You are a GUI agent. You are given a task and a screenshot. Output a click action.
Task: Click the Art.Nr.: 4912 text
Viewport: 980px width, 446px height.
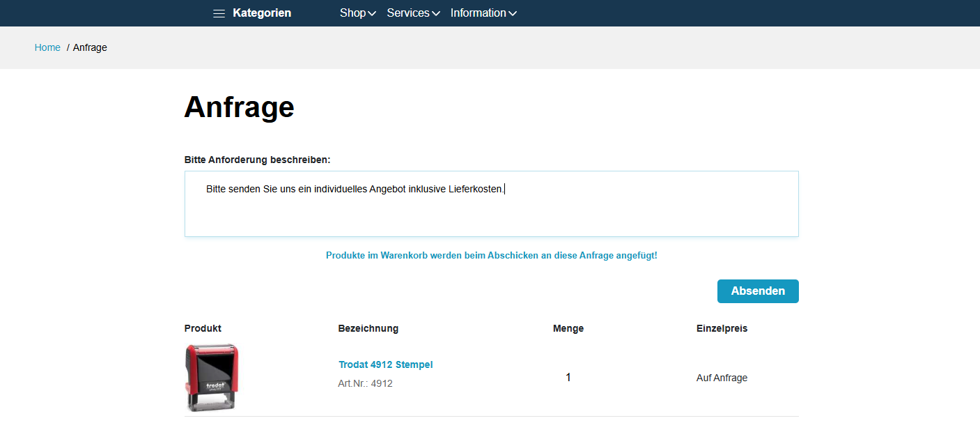(x=365, y=383)
